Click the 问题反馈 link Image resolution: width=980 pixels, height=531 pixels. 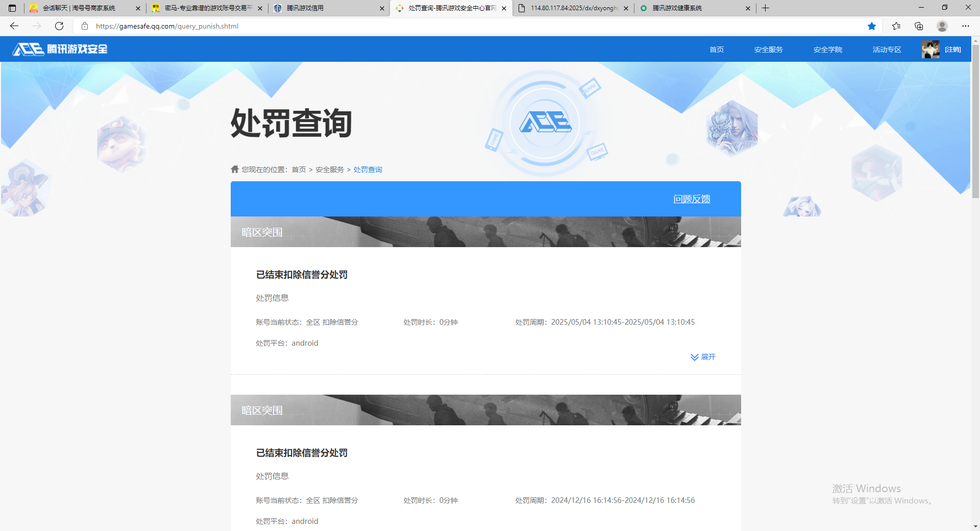tap(692, 199)
